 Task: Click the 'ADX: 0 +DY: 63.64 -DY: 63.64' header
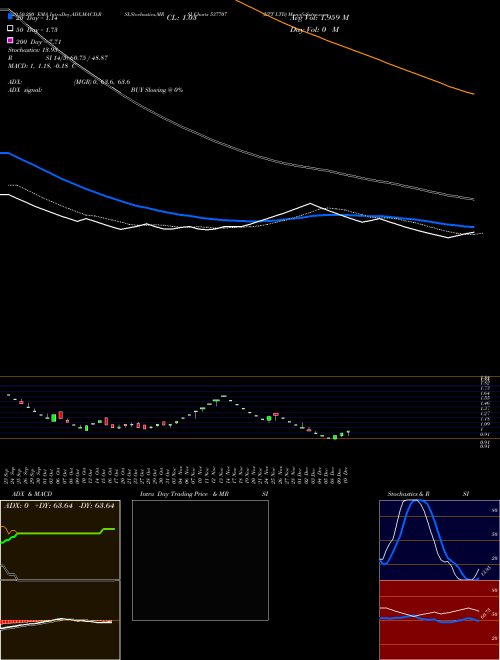59,506
